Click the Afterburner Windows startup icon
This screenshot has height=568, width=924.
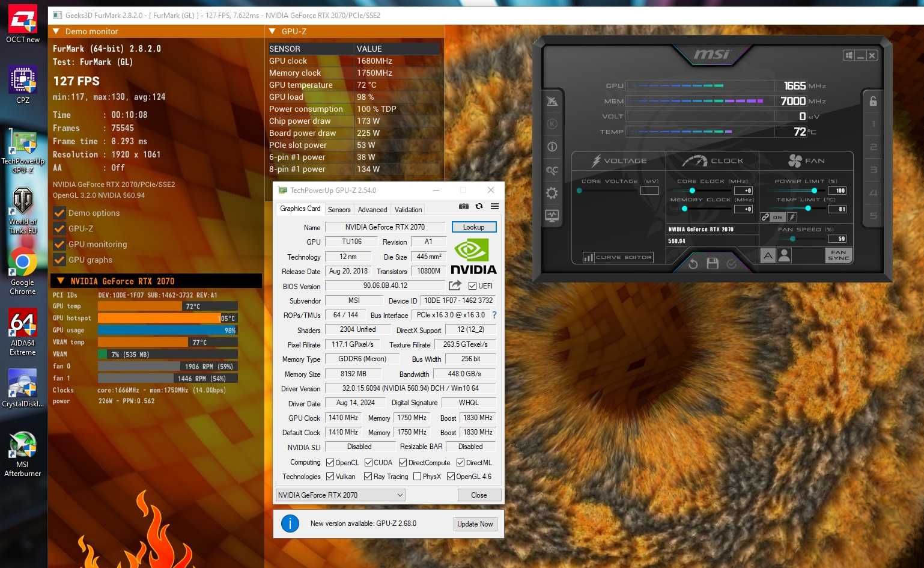[849, 55]
